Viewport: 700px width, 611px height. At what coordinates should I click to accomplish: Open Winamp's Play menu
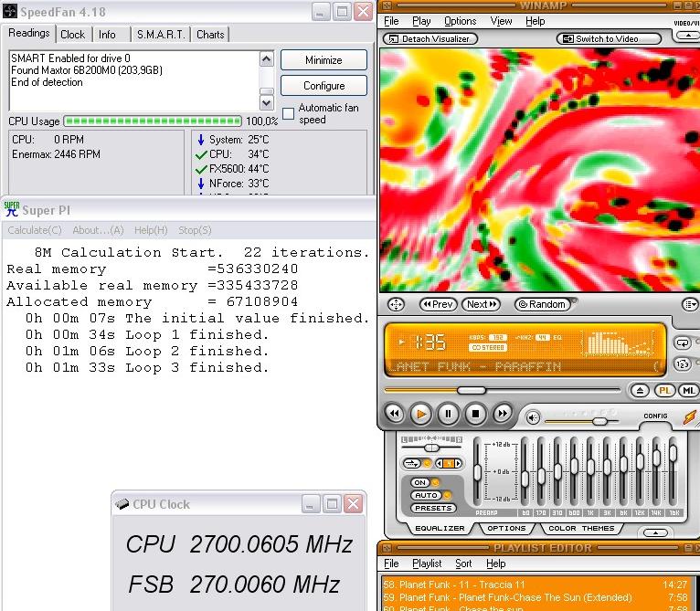pyautogui.click(x=421, y=21)
